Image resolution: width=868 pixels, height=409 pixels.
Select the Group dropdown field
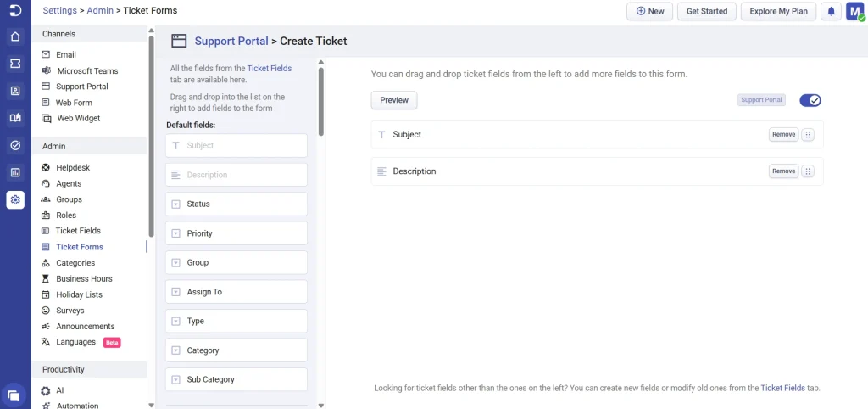tap(236, 263)
